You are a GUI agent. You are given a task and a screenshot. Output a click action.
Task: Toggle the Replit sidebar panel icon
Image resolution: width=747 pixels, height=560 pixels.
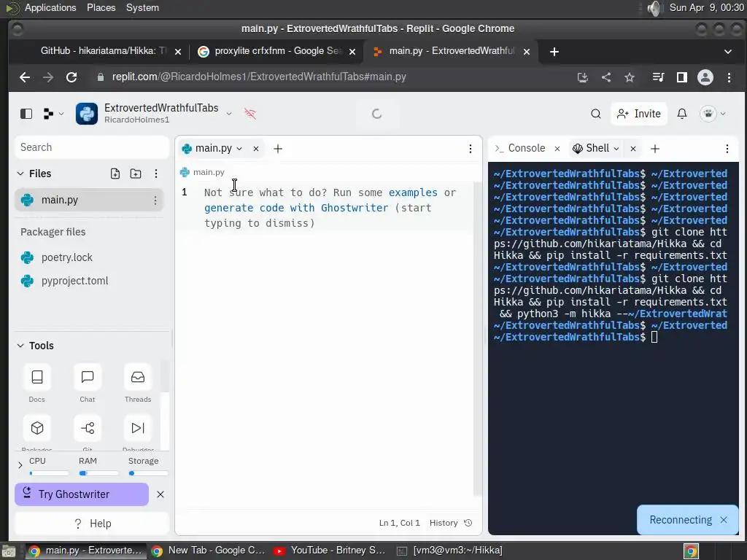click(26, 114)
